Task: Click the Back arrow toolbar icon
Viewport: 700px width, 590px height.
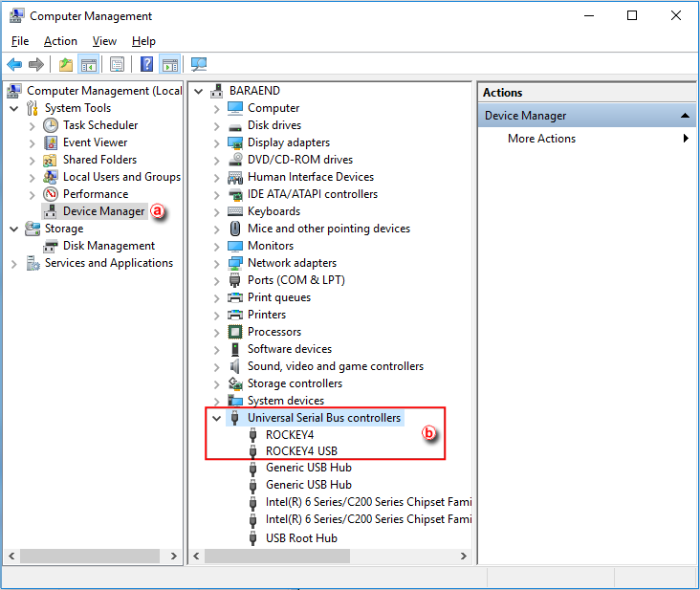Action: [14, 65]
